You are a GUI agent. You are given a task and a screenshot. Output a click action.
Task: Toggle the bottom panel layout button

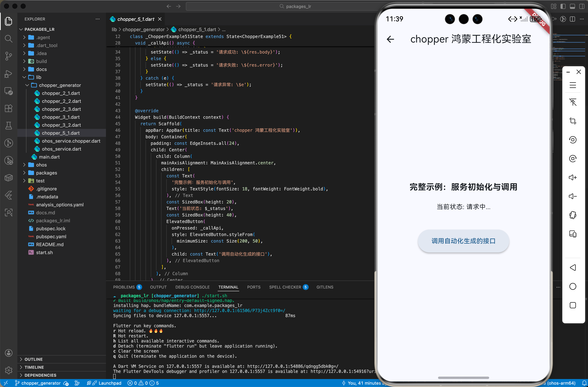(x=572, y=7)
